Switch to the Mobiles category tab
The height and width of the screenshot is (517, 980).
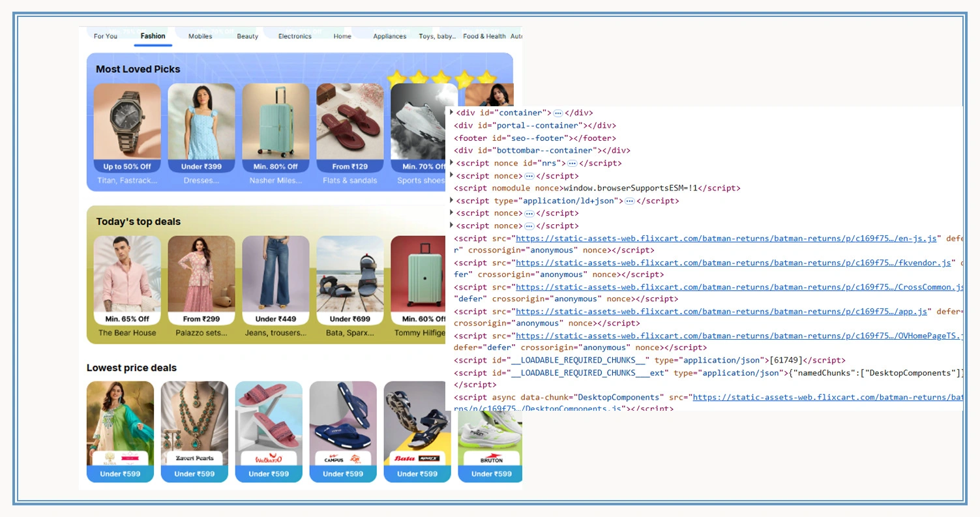coord(200,36)
